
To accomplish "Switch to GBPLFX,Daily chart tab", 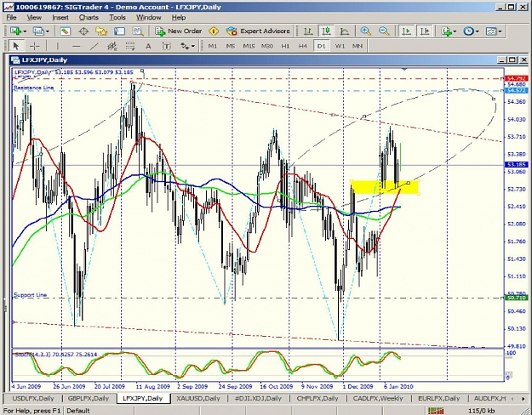I will (x=89, y=398).
